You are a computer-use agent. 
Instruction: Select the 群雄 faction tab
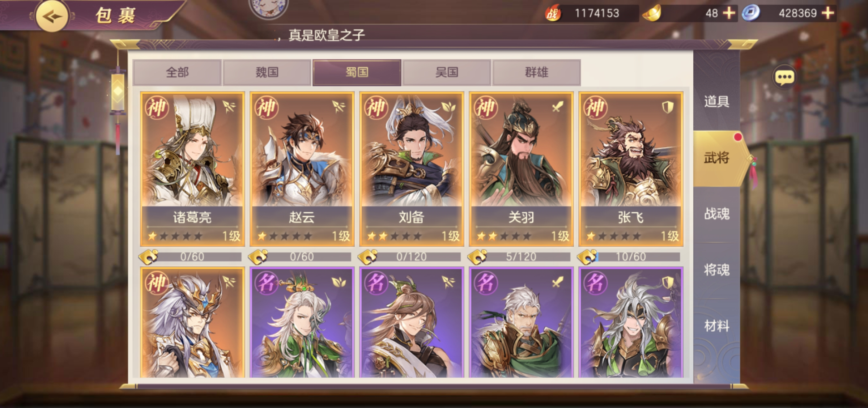(536, 72)
